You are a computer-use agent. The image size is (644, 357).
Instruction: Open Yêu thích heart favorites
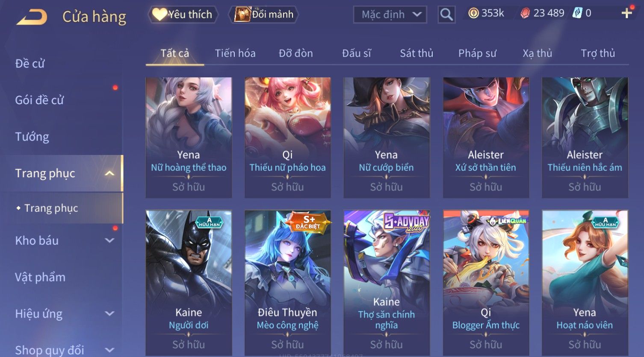(183, 15)
